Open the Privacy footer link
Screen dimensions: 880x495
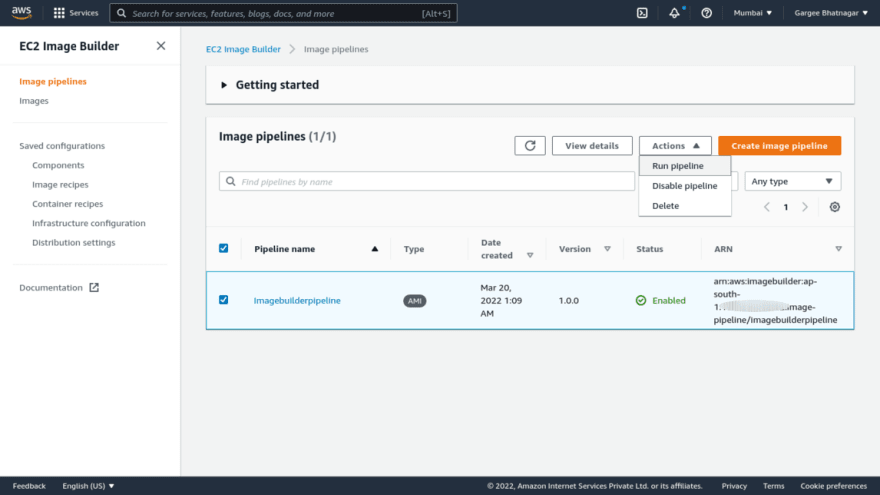734,486
